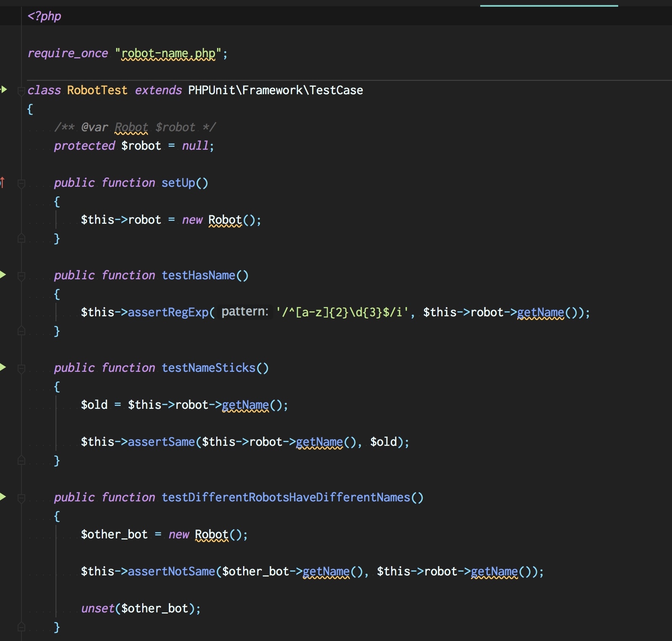672x641 pixels.
Task: Run testNameSticks via its gutter arrow
Action: coord(3,367)
